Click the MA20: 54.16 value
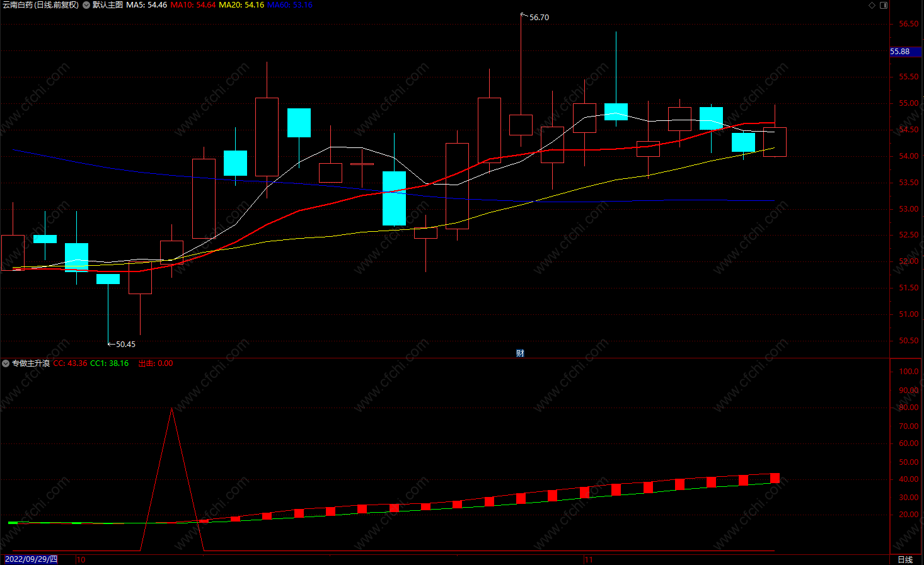924x565 pixels. [x=241, y=5]
